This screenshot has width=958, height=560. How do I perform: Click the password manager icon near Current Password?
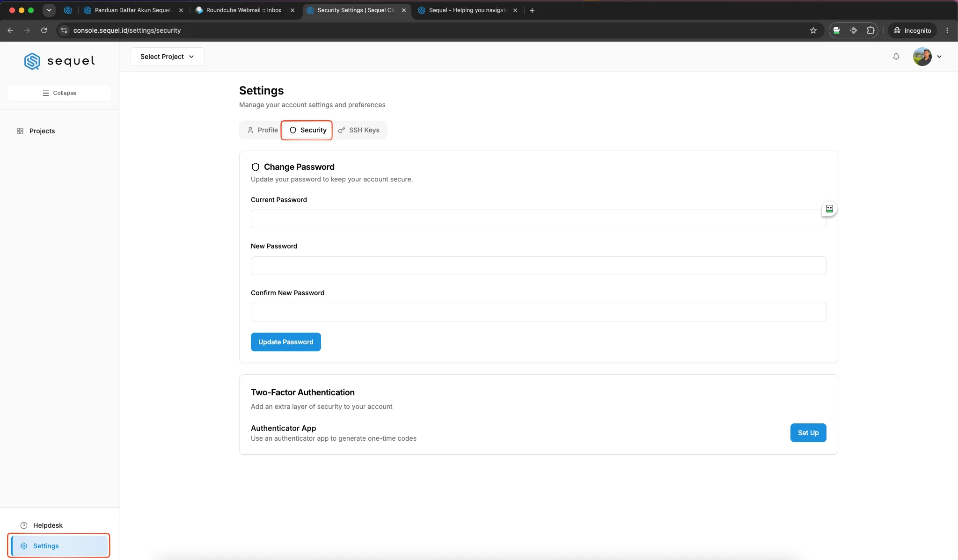pyautogui.click(x=829, y=209)
